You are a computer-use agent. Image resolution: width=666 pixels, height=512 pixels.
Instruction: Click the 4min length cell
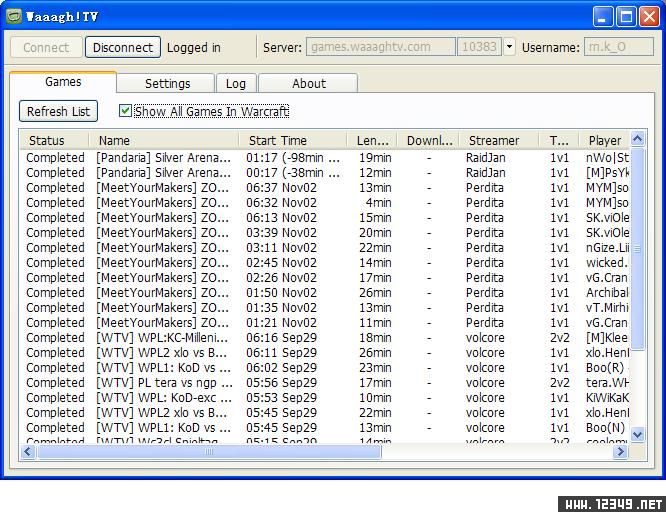[378, 203]
